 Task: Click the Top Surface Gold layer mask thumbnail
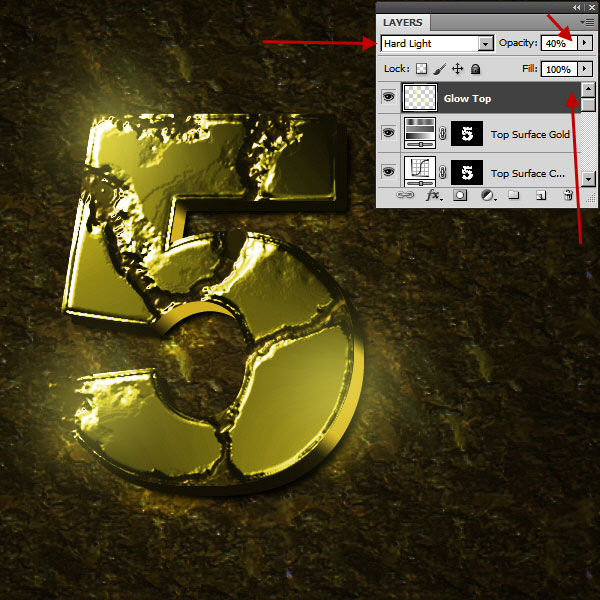pyautogui.click(x=467, y=134)
